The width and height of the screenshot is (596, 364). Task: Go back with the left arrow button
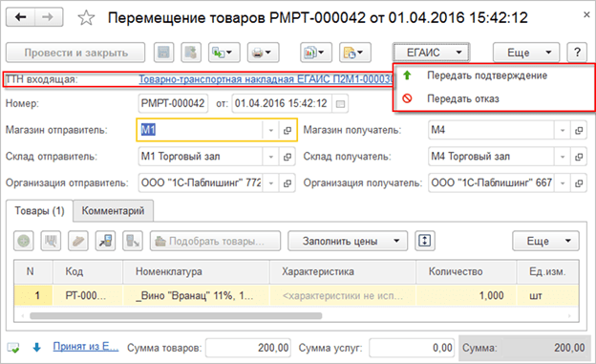(20, 17)
